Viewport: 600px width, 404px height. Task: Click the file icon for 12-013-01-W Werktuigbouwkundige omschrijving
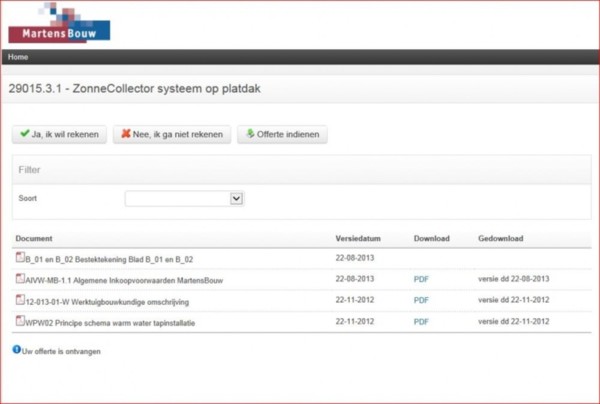pyautogui.click(x=19, y=300)
